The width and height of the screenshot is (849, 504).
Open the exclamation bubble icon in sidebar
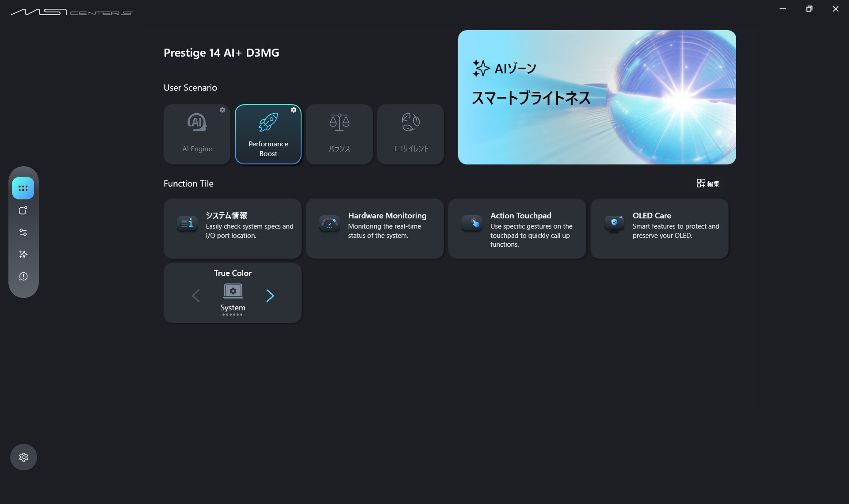tap(23, 276)
